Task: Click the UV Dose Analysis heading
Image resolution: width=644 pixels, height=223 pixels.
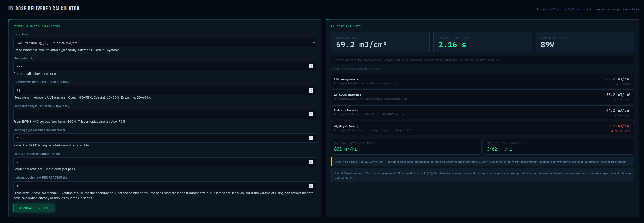Action: click(346, 26)
